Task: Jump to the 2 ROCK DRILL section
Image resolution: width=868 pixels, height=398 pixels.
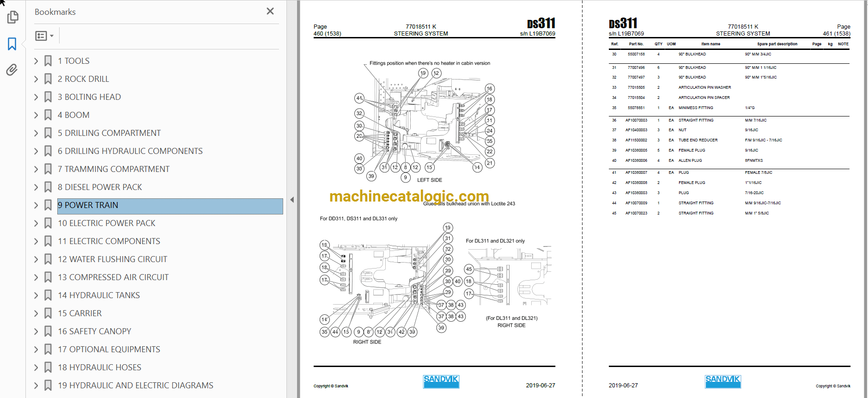Action: [x=83, y=79]
